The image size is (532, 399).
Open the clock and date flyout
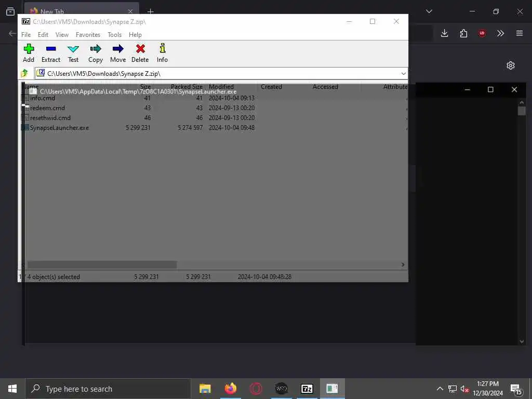(x=488, y=389)
